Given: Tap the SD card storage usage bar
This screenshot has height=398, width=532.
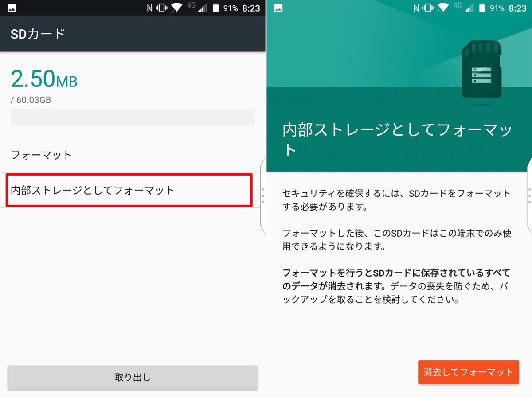Looking at the screenshot, I should click(x=133, y=117).
